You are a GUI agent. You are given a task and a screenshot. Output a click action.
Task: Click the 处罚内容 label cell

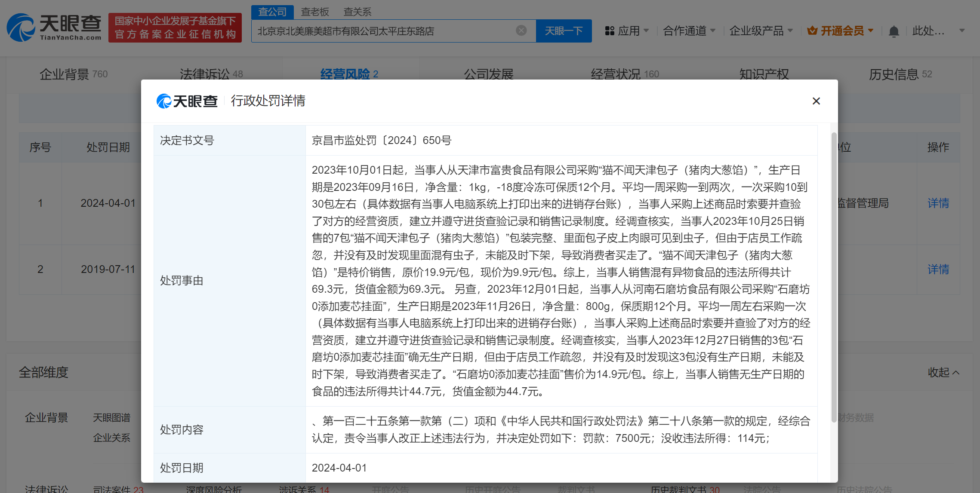point(230,430)
